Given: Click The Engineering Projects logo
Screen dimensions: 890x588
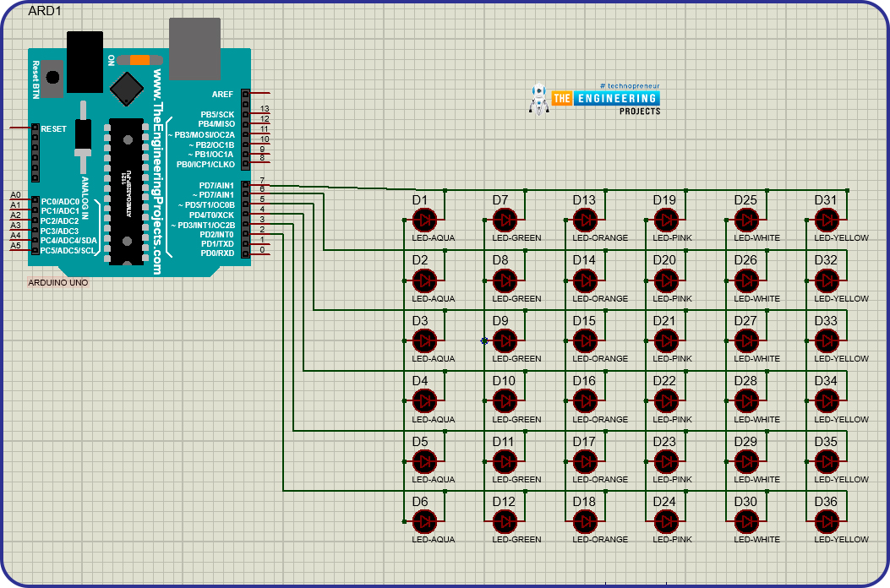Looking at the screenshot, I should tap(594, 100).
